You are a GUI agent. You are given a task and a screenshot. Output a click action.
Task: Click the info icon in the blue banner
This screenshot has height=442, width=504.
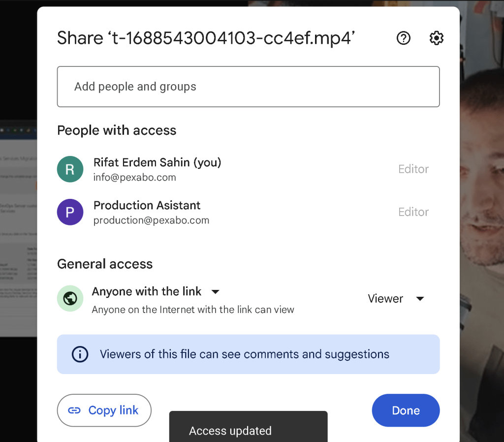point(80,354)
